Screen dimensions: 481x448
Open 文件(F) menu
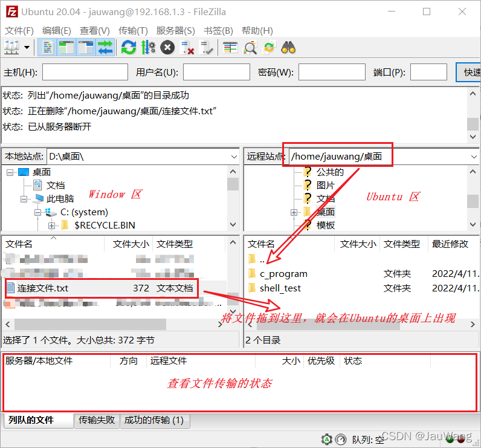click(19, 31)
